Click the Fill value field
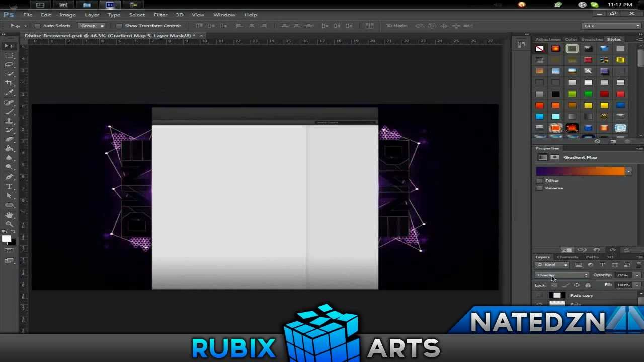Image resolution: width=644 pixels, height=362 pixels. coord(623,285)
